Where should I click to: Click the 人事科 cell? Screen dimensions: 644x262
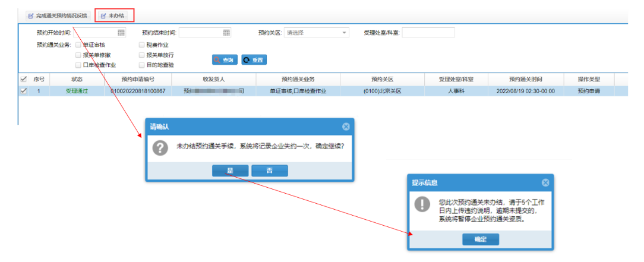(x=456, y=91)
